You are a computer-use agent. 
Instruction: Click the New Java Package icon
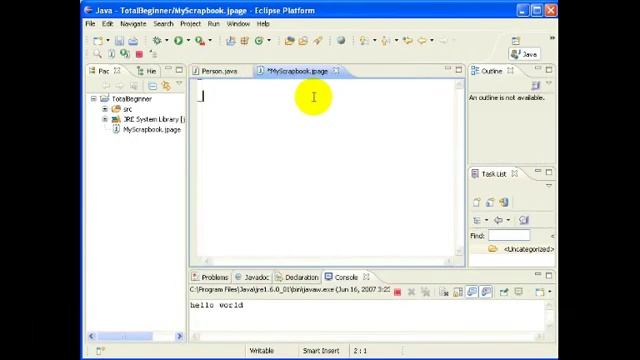(244, 40)
